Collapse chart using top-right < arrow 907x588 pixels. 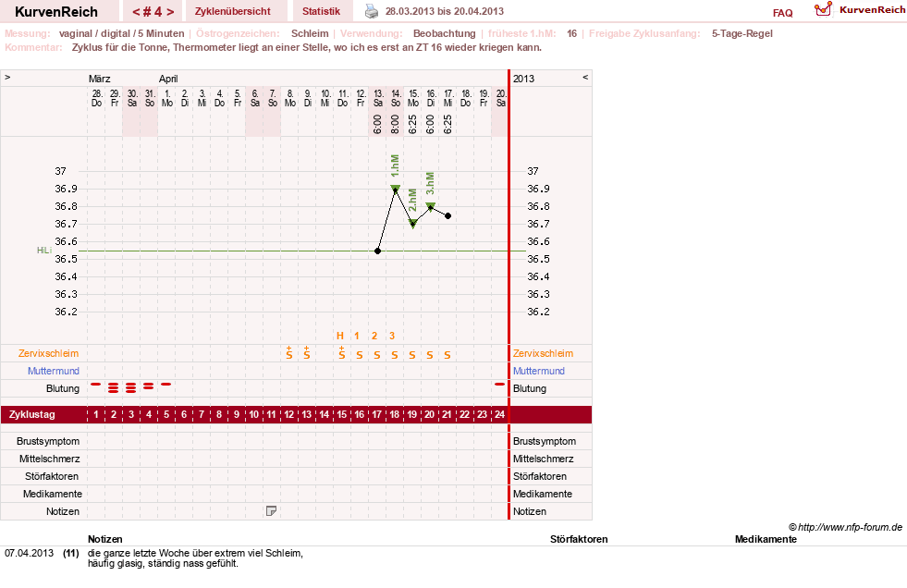(x=585, y=77)
